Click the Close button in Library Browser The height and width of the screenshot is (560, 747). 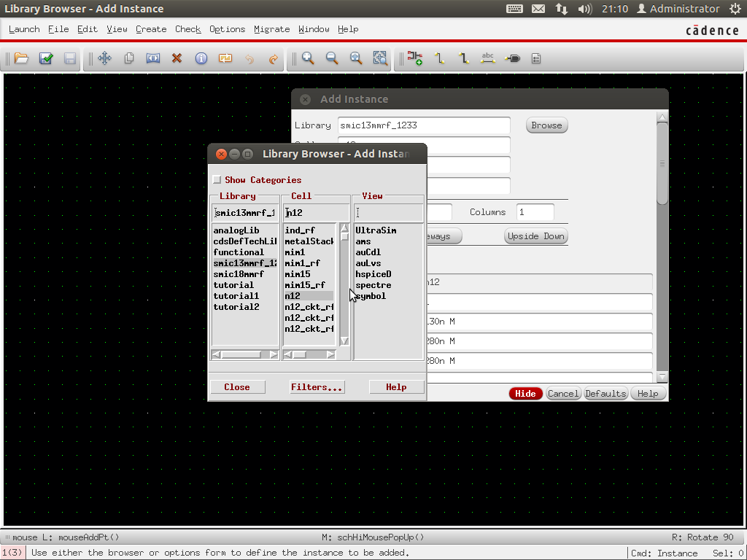pyautogui.click(x=237, y=386)
